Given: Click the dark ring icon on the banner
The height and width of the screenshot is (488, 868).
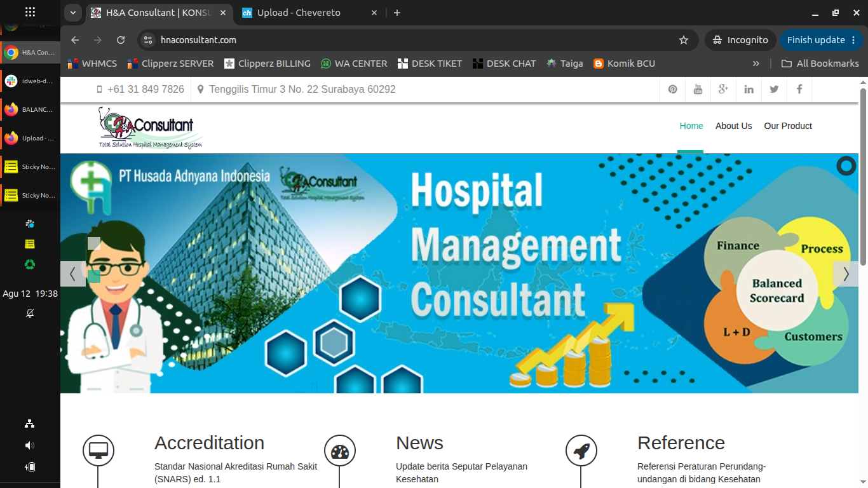Looking at the screenshot, I should click(x=846, y=166).
